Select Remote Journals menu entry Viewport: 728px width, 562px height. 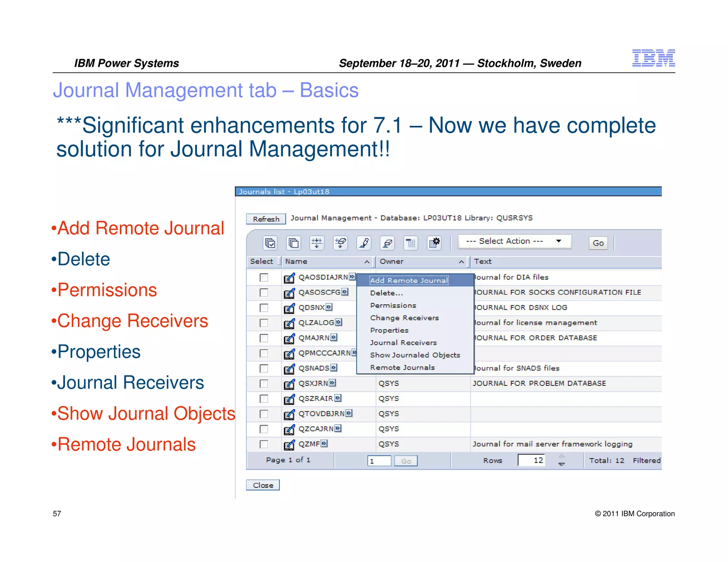click(x=415, y=368)
